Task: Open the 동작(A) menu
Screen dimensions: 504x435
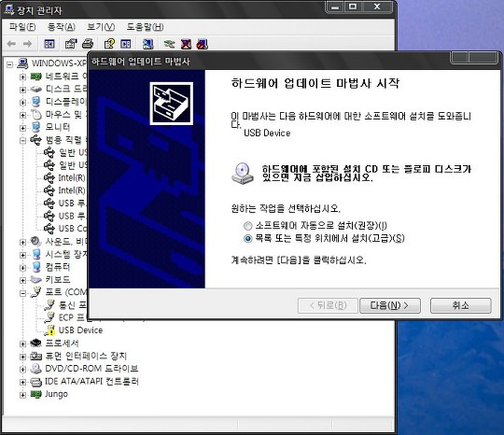Action: pyautogui.click(x=61, y=27)
